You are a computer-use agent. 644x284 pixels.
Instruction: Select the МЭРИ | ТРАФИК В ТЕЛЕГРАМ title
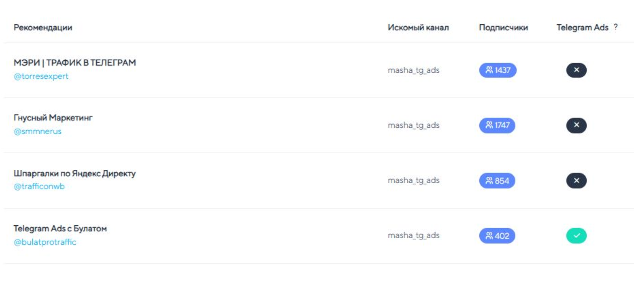coord(75,63)
